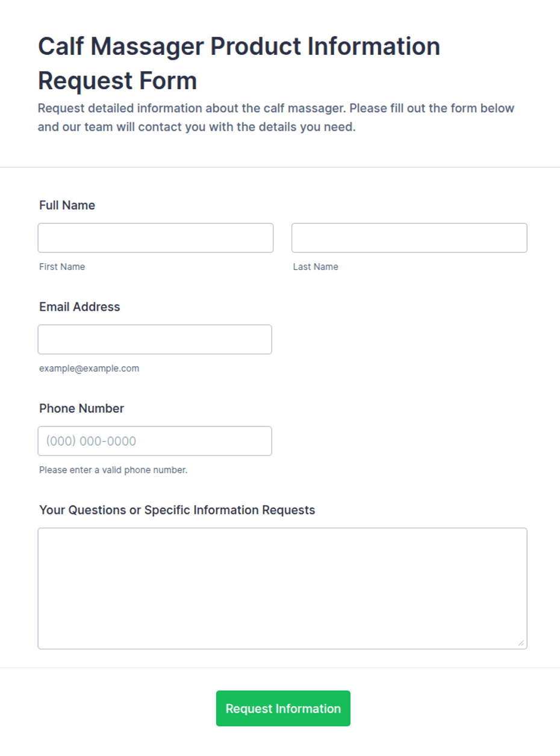Focus the First Name input box

coord(155,238)
